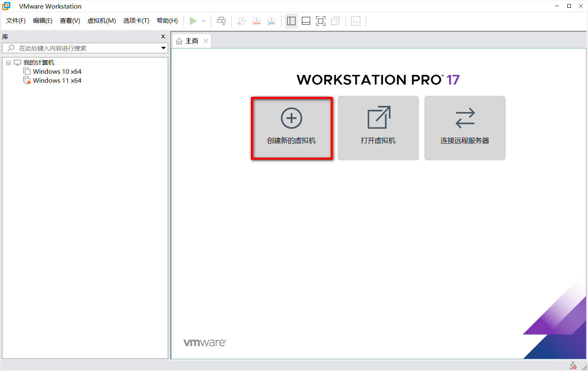Click the Unity mode toolbar icon
Image resolution: width=588 pixels, height=371 pixels.
coord(335,21)
